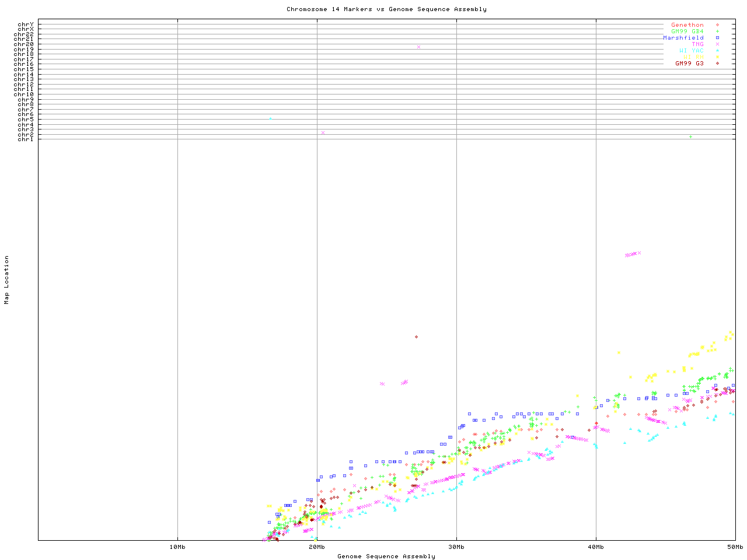
Task: Click the yellow star WI RH legend marker
Action: pos(717,57)
